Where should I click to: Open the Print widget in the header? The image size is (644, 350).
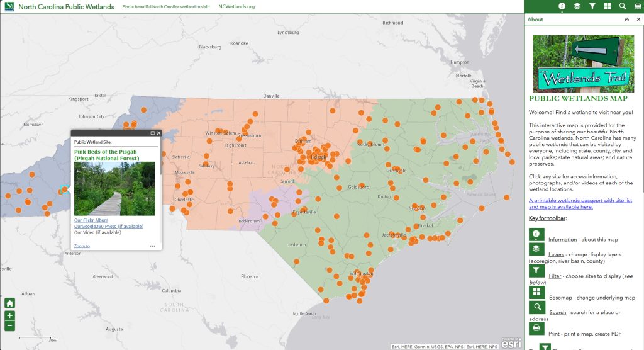(x=638, y=6)
